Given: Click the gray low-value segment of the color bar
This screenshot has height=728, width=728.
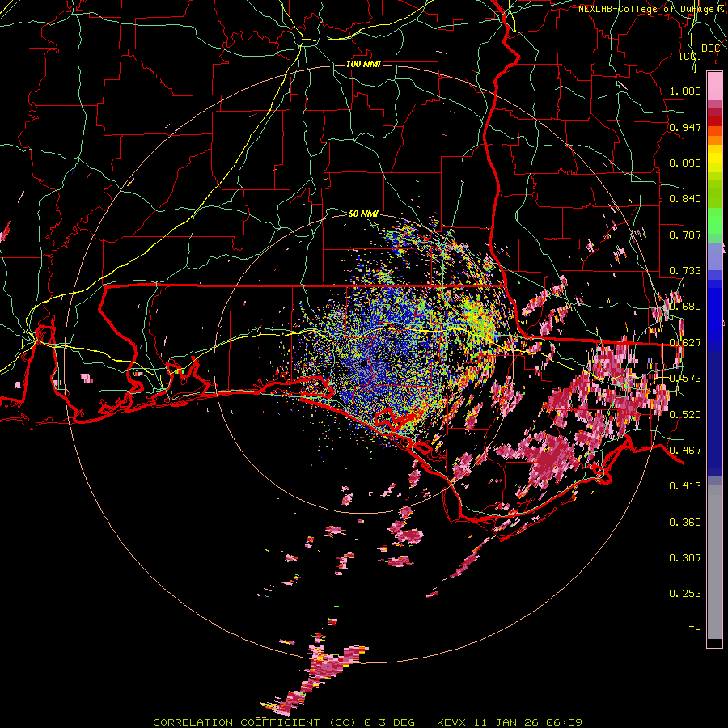Looking at the screenshot, I should 714,562.
